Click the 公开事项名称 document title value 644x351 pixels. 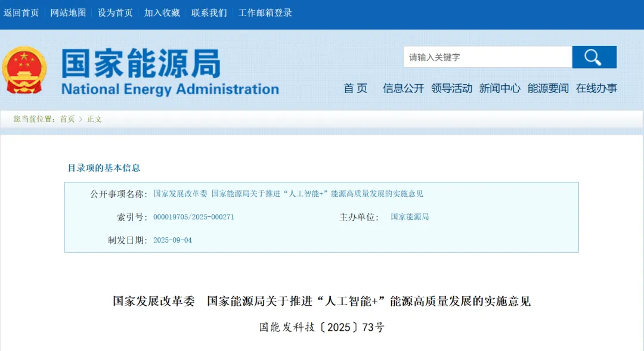click(x=289, y=194)
